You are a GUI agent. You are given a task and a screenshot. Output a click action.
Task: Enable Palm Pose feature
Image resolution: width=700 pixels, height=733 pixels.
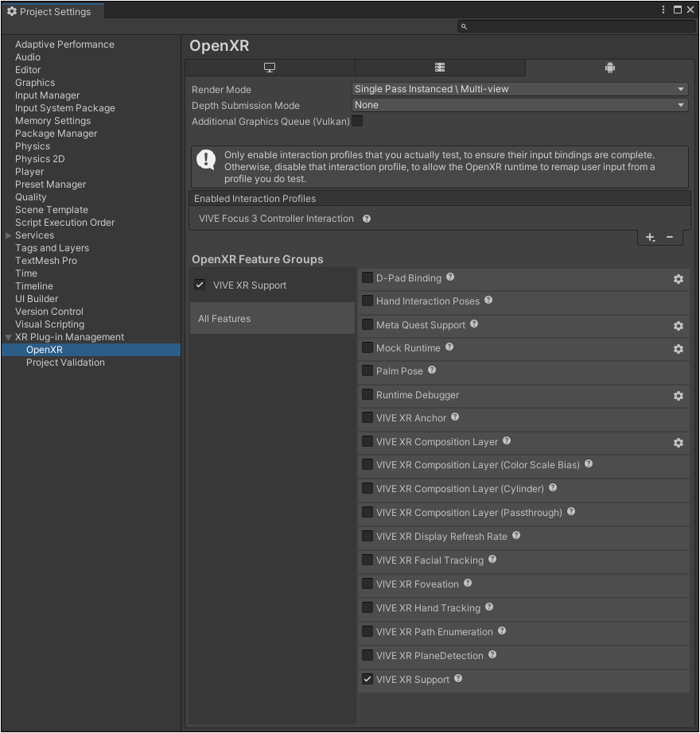point(367,370)
